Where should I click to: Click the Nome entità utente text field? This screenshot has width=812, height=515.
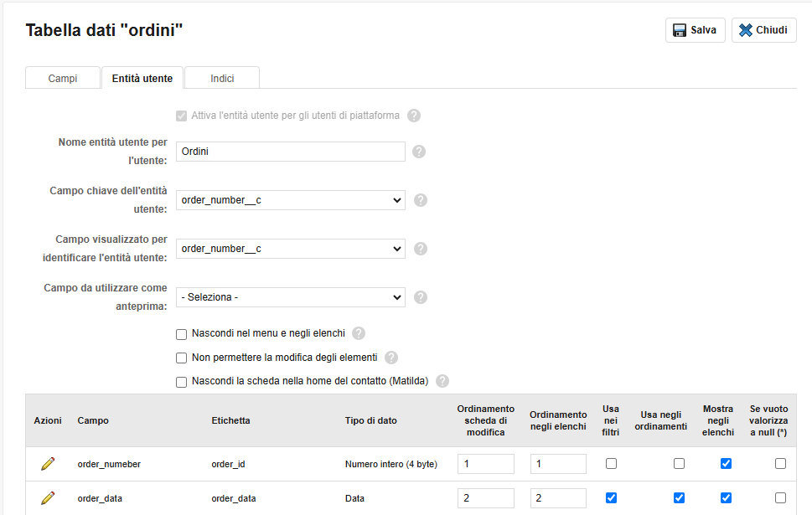290,152
